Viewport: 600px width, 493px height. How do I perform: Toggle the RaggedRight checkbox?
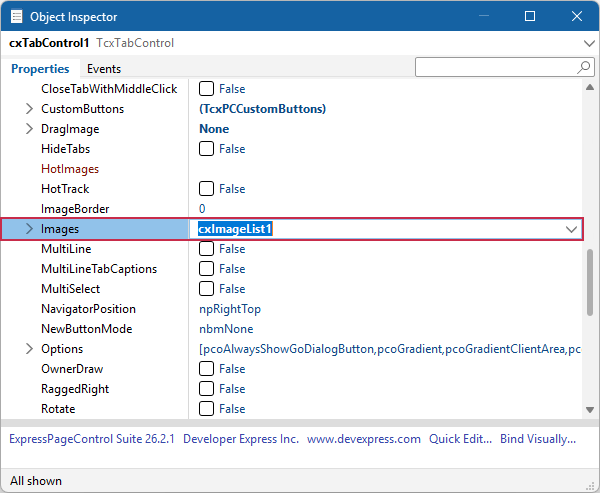point(206,389)
